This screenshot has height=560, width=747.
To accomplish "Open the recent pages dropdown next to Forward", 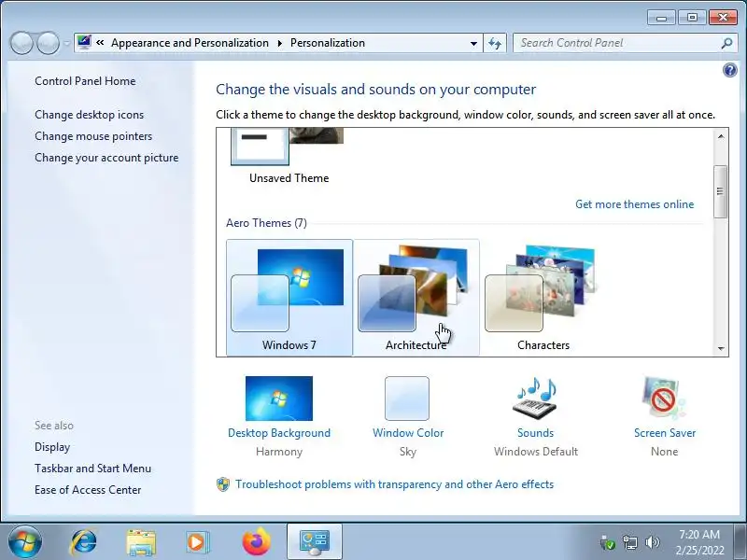I will pos(66,43).
